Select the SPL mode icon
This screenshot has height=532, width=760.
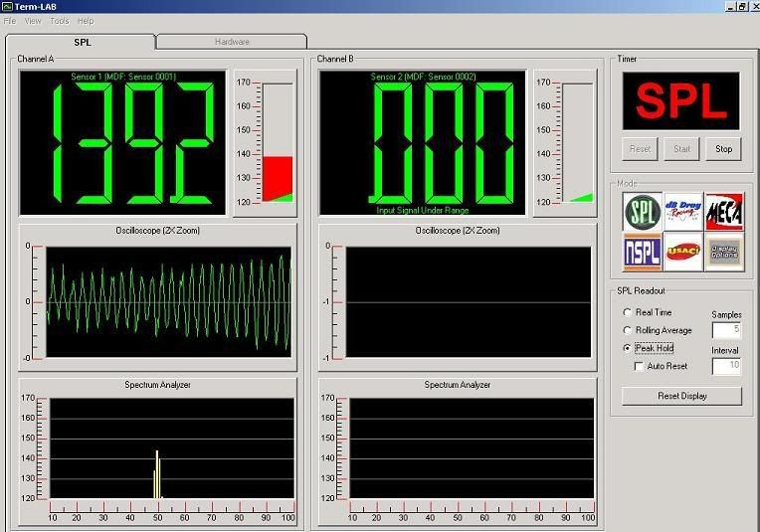[x=643, y=211]
